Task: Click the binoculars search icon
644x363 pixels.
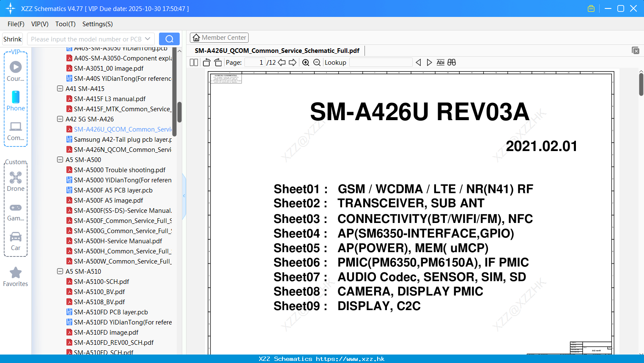Action: [x=452, y=63]
